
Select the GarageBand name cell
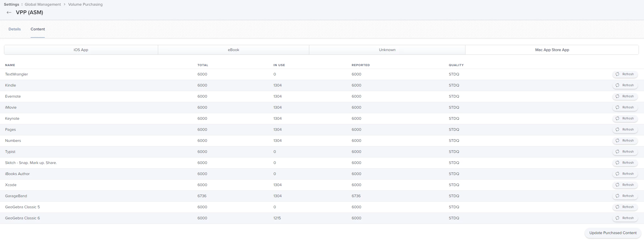(16, 196)
